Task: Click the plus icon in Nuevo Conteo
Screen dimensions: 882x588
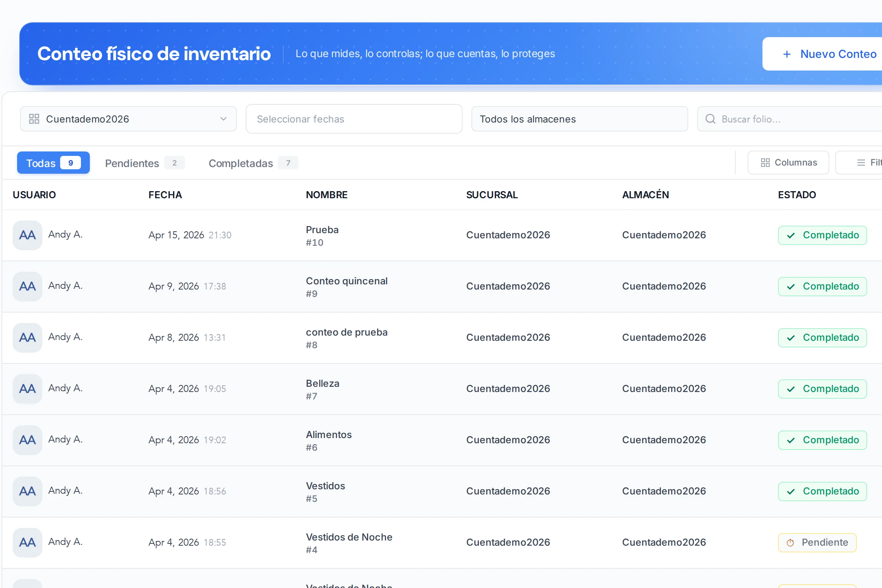Action: [x=787, y=54]
